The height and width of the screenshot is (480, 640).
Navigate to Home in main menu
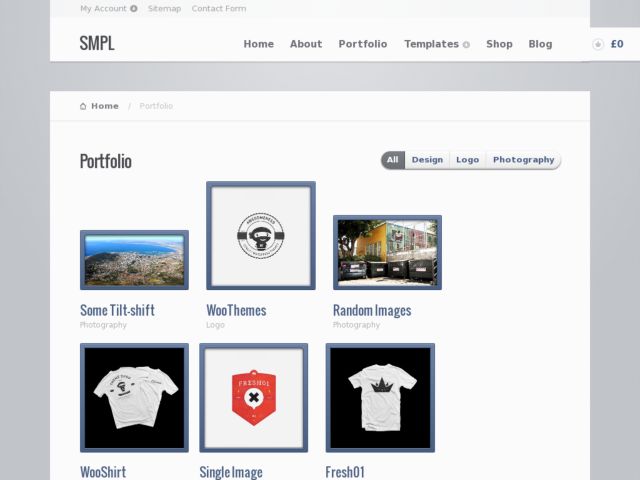coord(259,44)
